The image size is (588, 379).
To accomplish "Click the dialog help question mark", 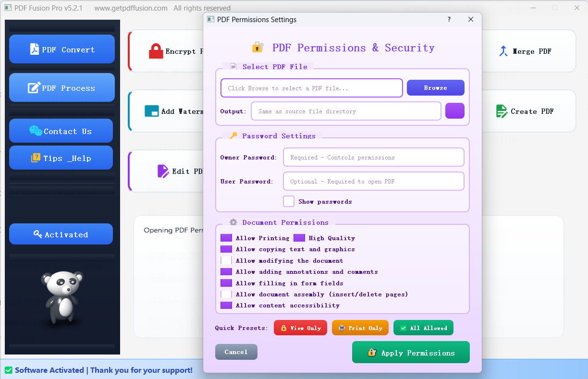I will click(x=449, y=20).
